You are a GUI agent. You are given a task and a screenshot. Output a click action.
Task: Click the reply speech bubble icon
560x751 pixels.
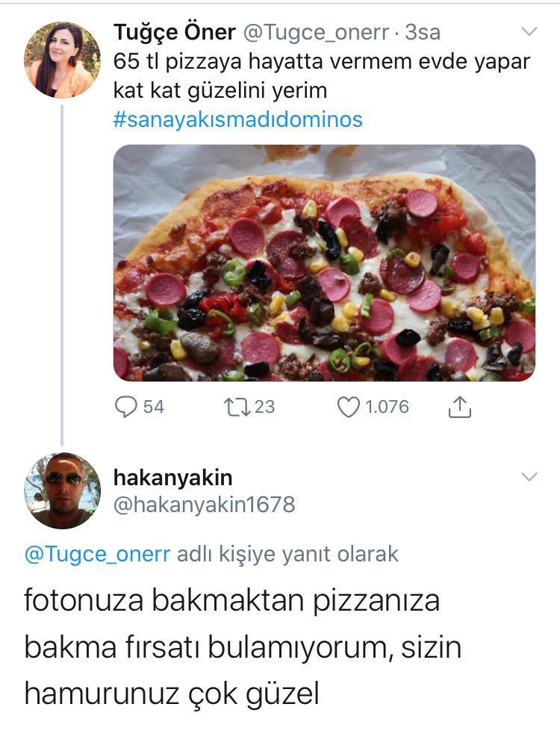pos(126,406)
